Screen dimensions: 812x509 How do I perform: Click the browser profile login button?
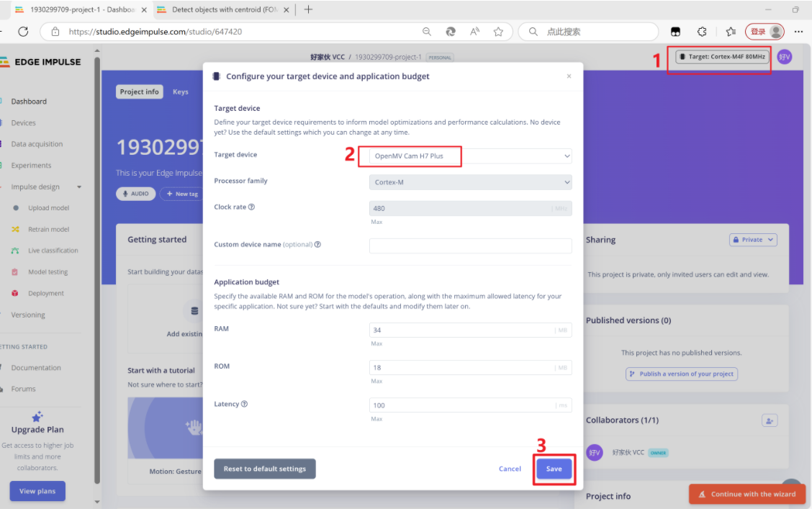pyautogui.click(x=764, y=32)
